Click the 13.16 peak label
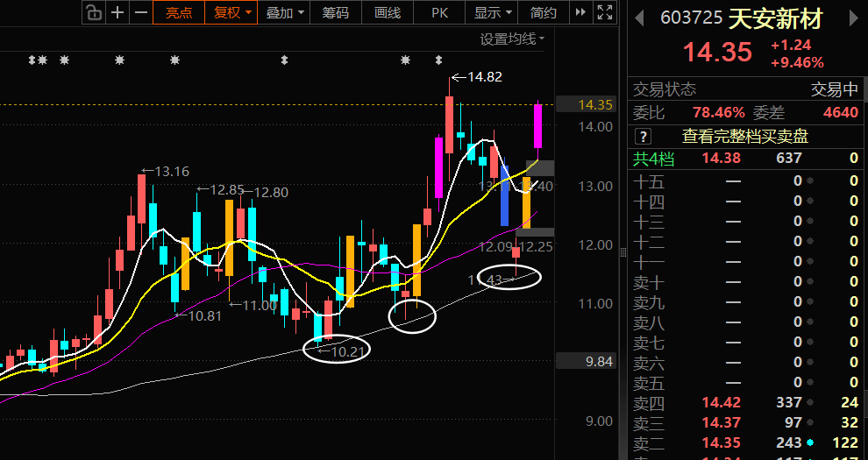The height and width of the screenshot is (460, 868). pyautogui.click(x=172, y=172)
